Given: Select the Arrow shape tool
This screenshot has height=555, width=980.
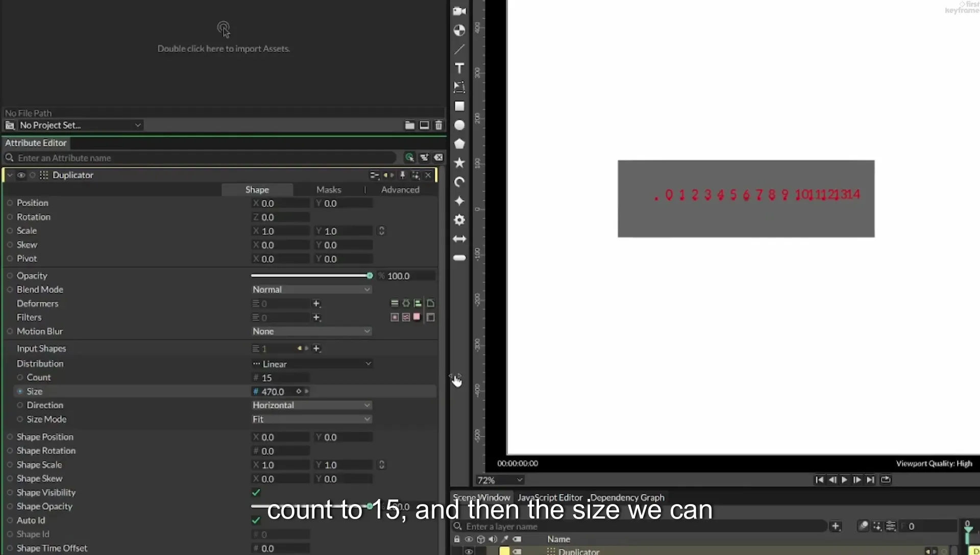Looking at the screenshot, I should point(459,239).
